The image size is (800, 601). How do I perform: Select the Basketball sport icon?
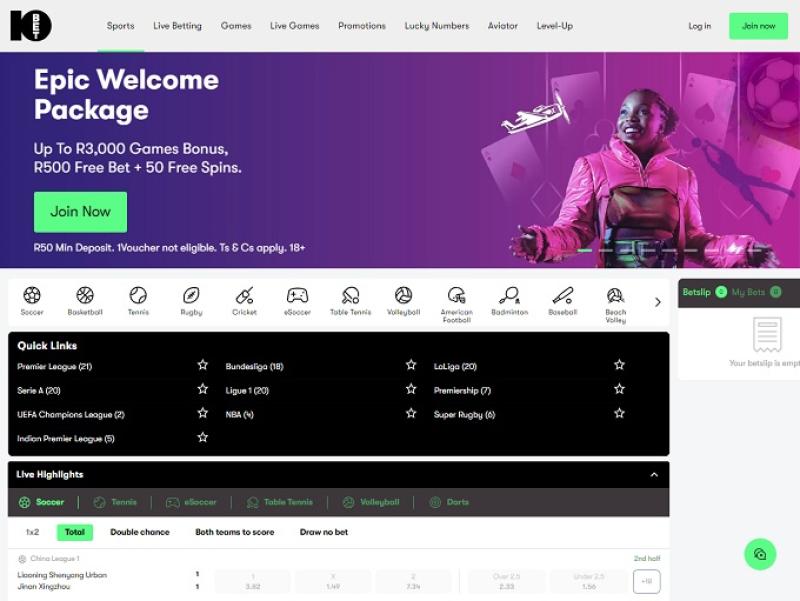(x=85, y=296)
